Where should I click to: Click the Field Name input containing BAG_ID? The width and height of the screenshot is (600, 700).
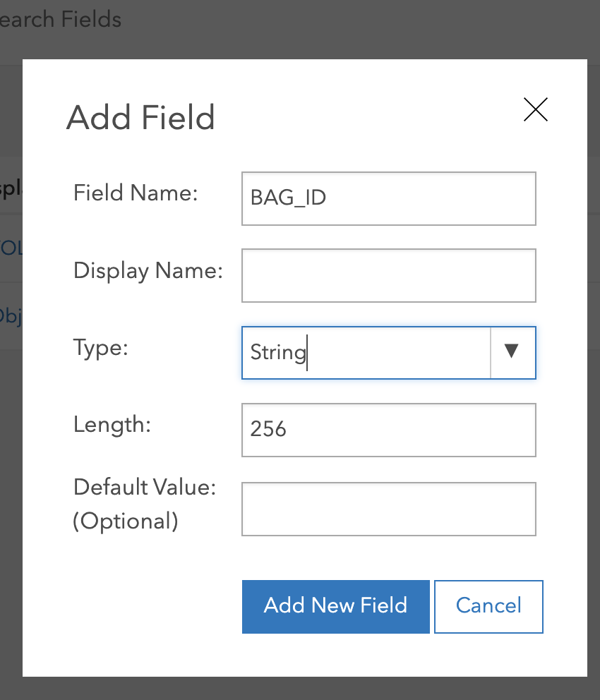click(x=388, y=198)
